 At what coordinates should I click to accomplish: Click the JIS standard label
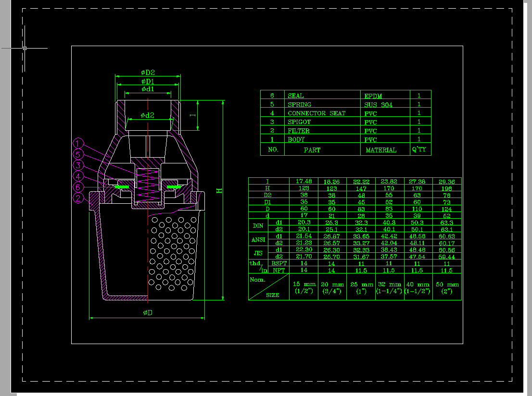click(x=258, y=253)
